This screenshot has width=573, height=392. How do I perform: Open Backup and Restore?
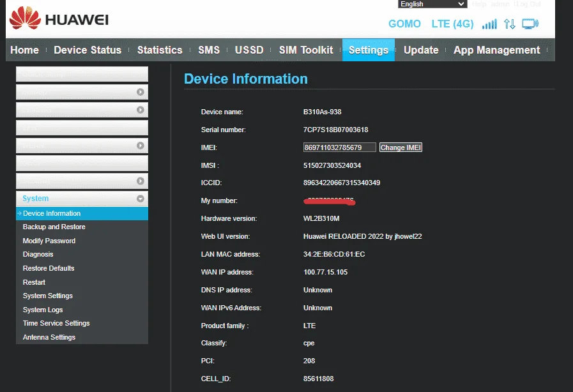54,227
